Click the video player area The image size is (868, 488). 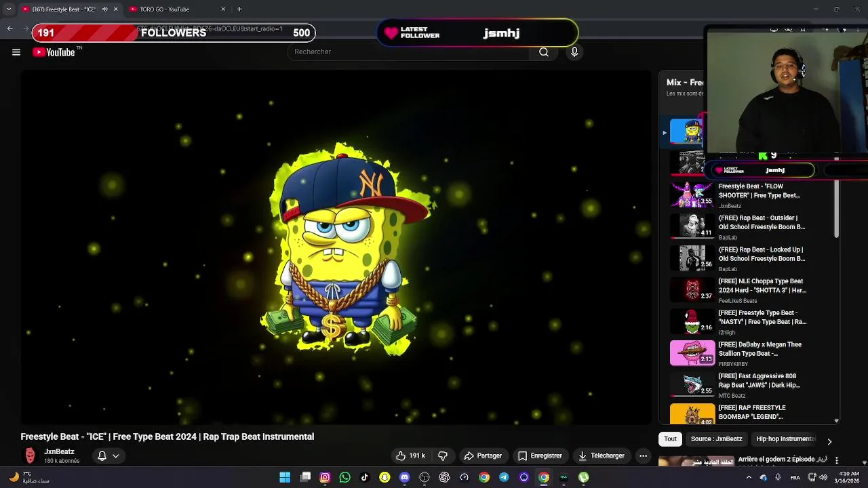[x=336, y=247]
